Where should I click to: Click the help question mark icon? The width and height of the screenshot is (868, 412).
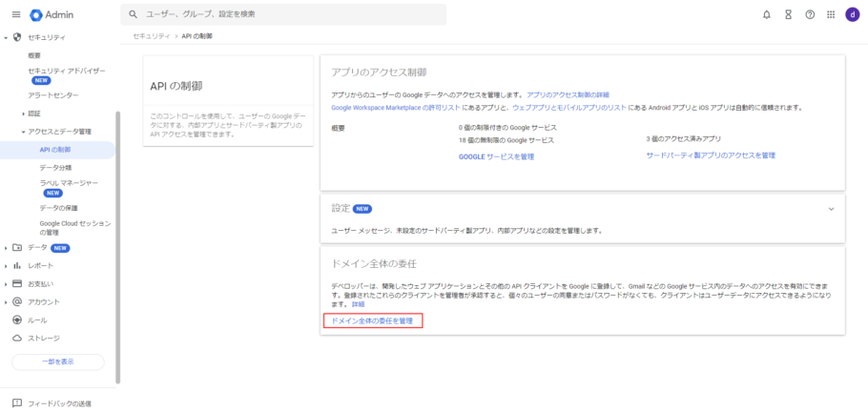coord(810,14)
